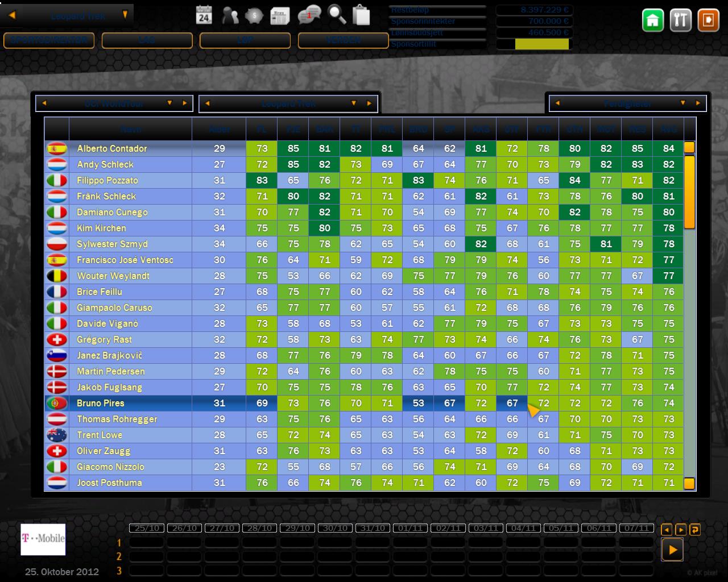
Task: Select the 28/10 date in calendar strip
Action: (x=260, y=528)
